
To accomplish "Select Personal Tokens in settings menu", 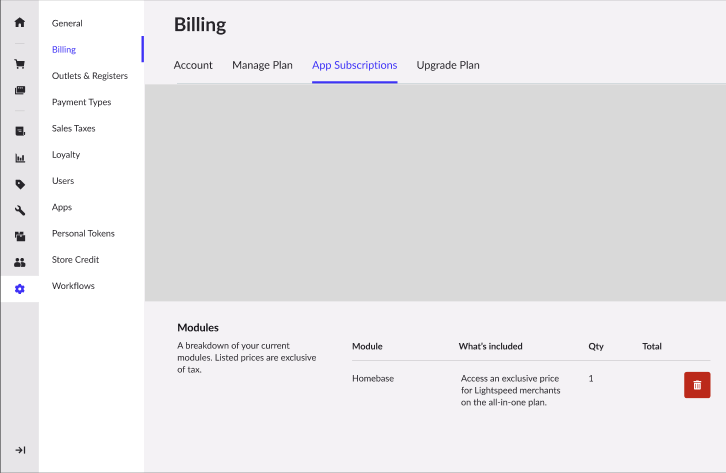I will click(83, 233).
